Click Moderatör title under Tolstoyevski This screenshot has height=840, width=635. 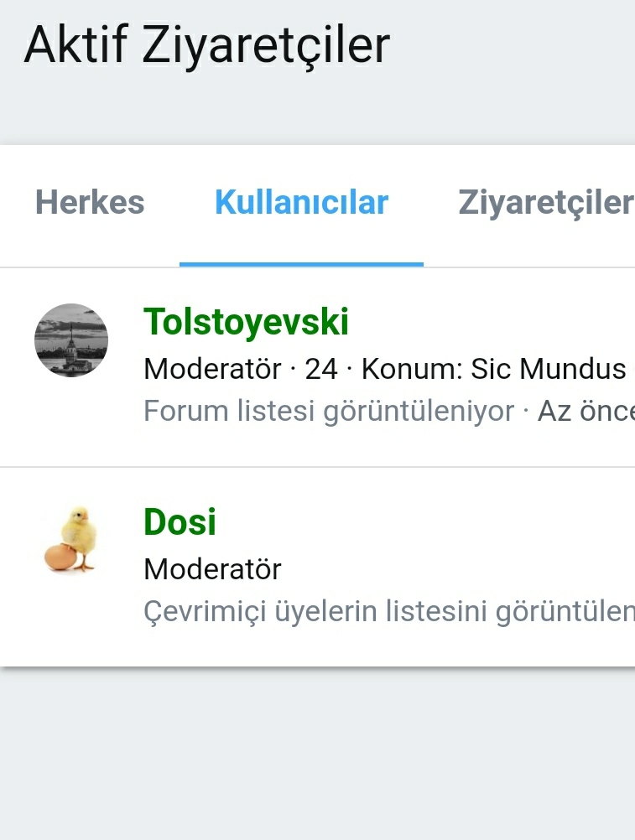[212, 369]
